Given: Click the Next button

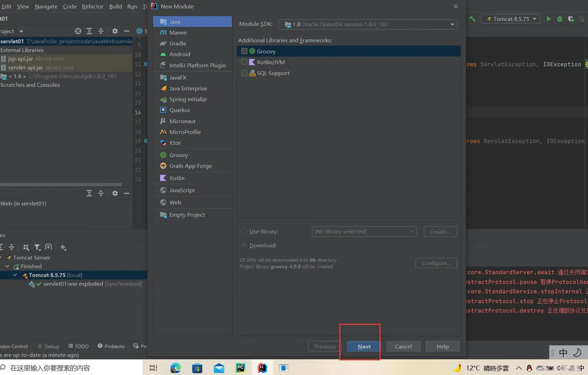Looking at the screenshot, I should [x=364, y=346].
